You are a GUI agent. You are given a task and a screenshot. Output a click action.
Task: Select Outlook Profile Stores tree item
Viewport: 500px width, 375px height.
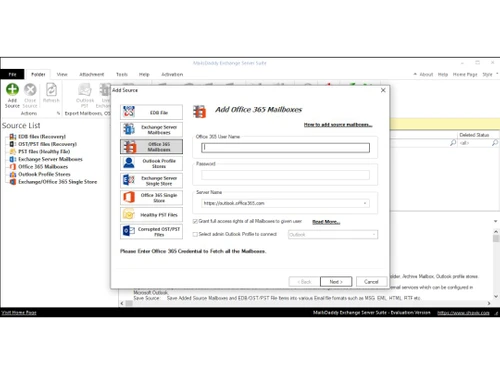click(x=44, y=174)
